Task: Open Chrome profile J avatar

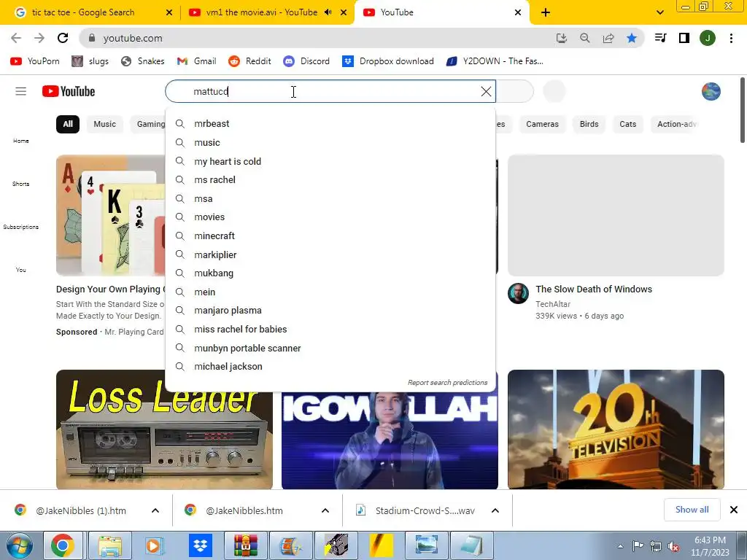Action: (x=708, y=38)
